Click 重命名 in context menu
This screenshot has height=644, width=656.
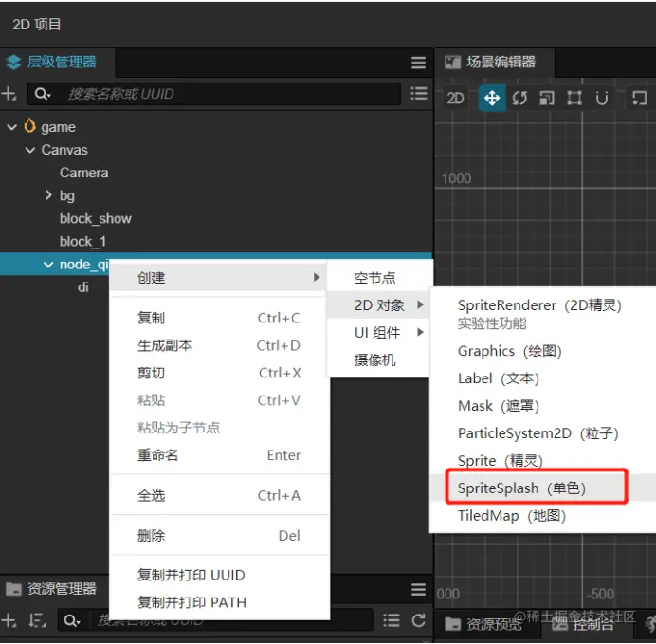coord(219,455)
